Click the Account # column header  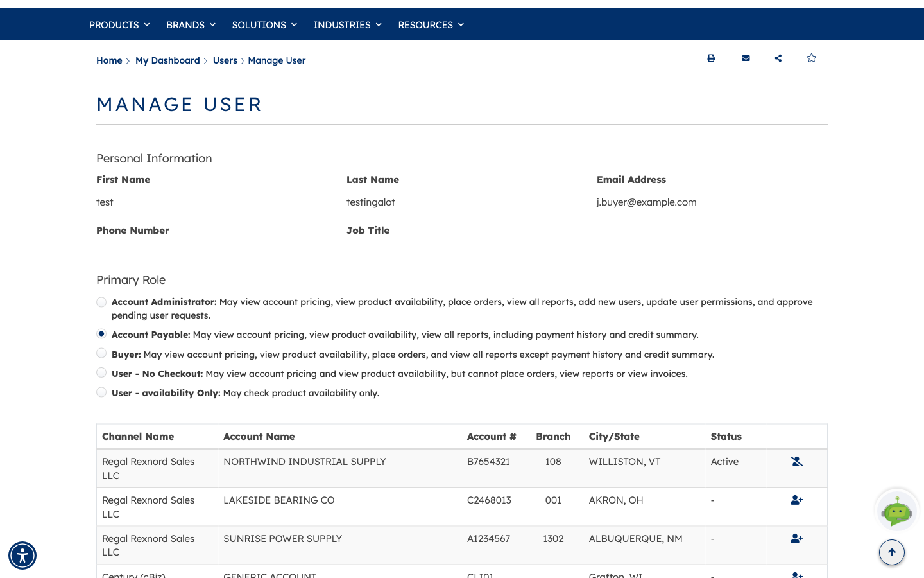coord(492,437)
